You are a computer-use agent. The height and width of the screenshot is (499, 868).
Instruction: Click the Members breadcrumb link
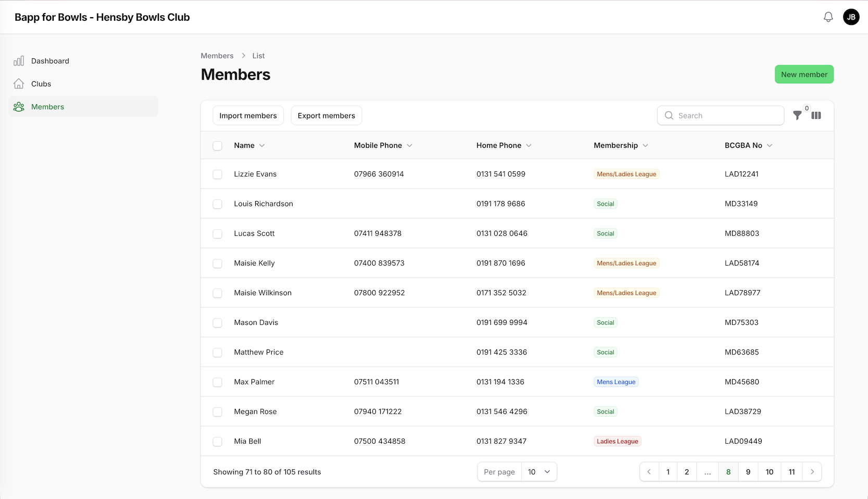tap(217, 55)
